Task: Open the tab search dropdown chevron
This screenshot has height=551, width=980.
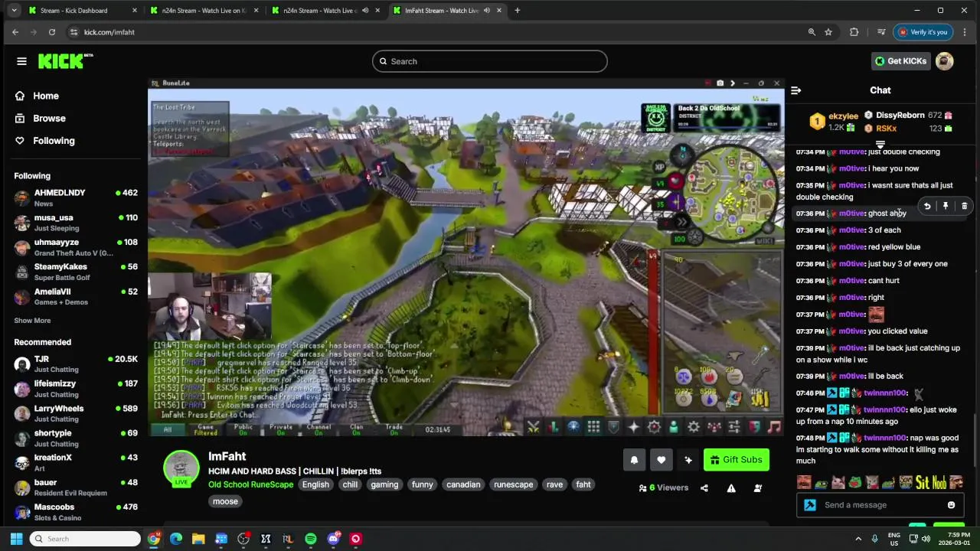Action: click(14, 11)
